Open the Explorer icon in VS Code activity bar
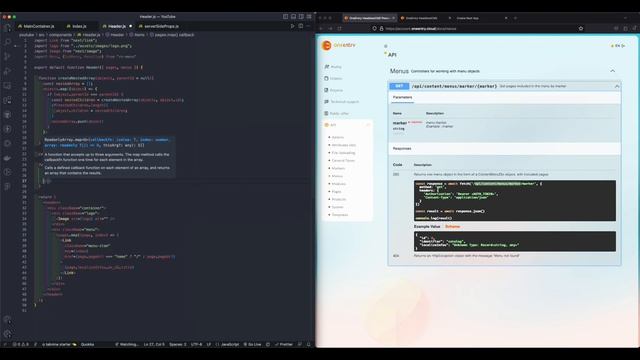The height and width of the screenshot is (360, 640). point(7,28)
